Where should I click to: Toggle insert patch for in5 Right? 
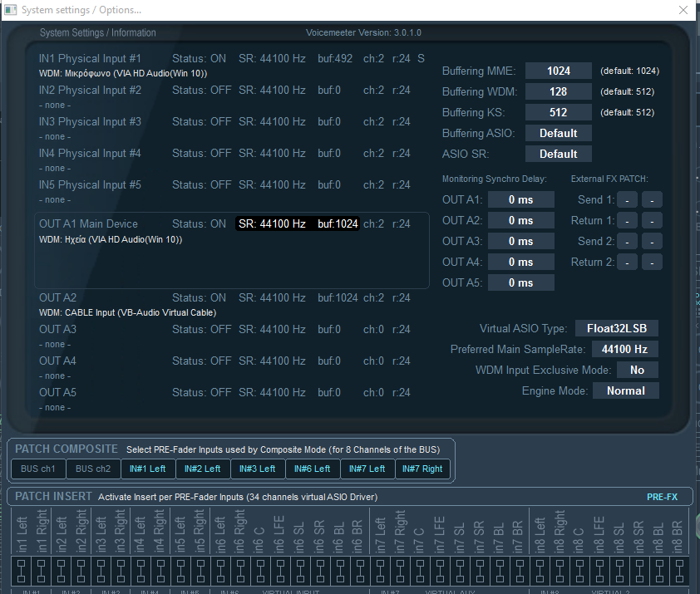click(200, 570)
